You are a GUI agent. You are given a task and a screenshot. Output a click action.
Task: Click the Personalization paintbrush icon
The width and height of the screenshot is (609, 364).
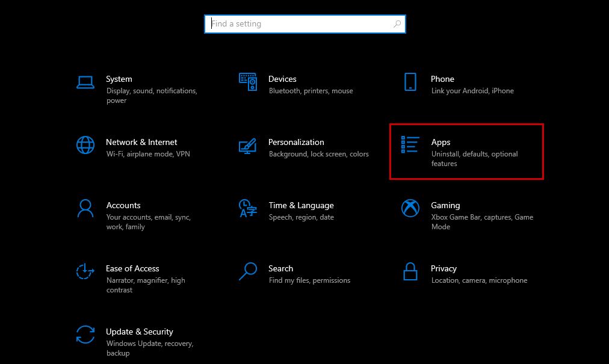pyautogui.click(x=247, y=146)
